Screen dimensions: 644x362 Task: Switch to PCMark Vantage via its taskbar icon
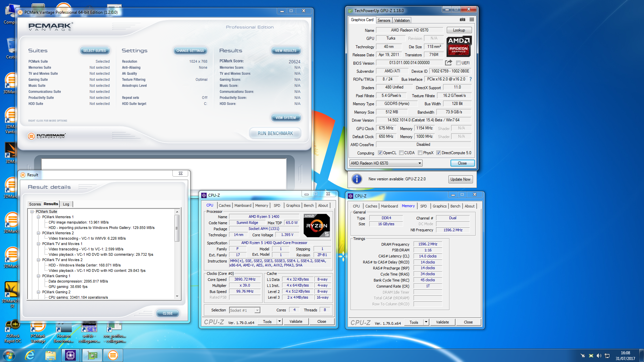click(113, 355)
